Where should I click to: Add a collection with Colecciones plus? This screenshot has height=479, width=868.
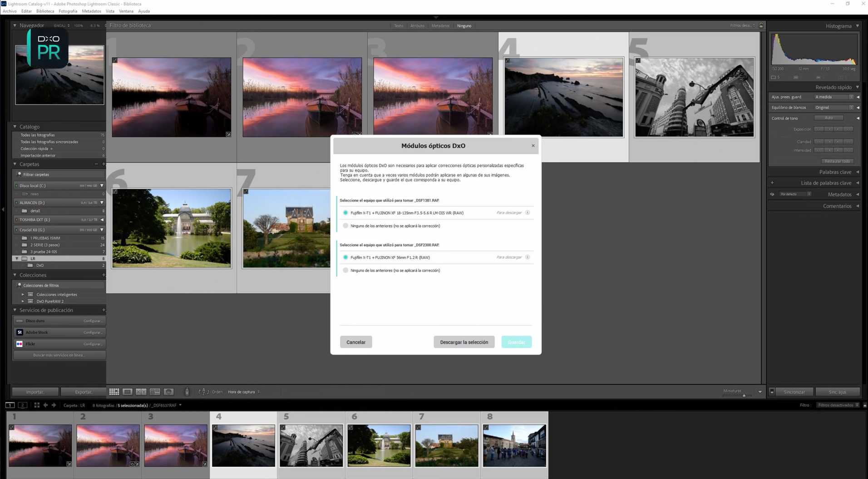point(104,275)
